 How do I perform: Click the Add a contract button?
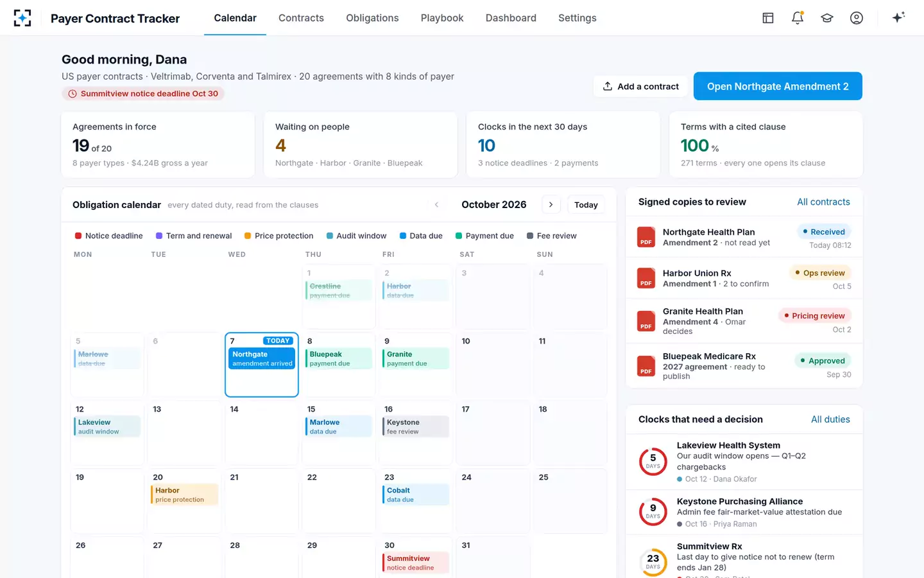point(640,86)
